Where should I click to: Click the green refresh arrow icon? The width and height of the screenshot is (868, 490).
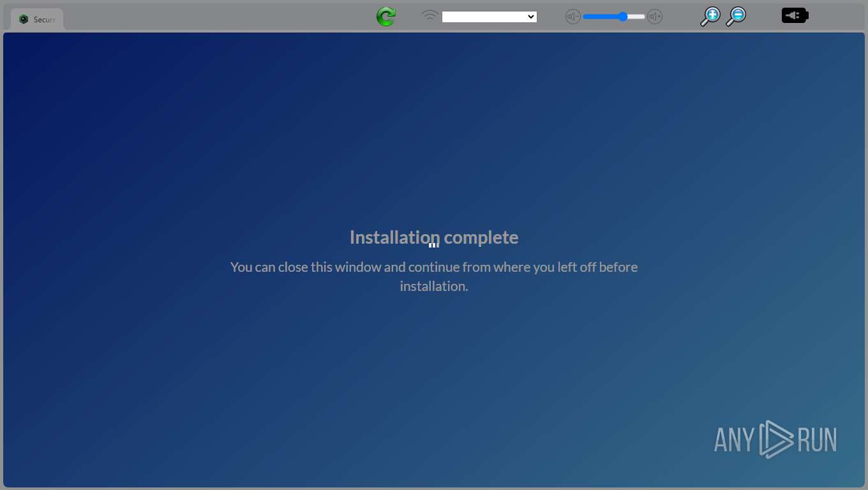pos(386,17)
